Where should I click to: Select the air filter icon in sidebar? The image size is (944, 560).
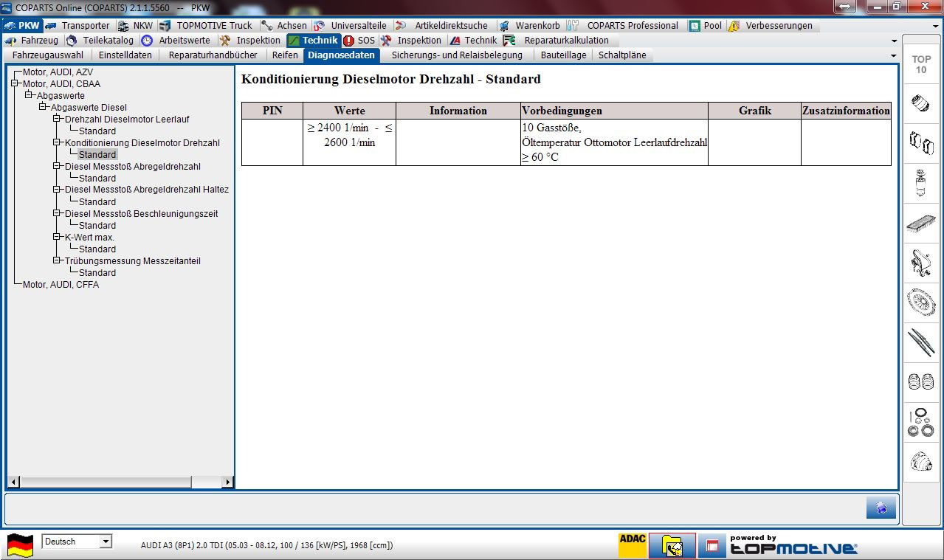tap(920, 222)
